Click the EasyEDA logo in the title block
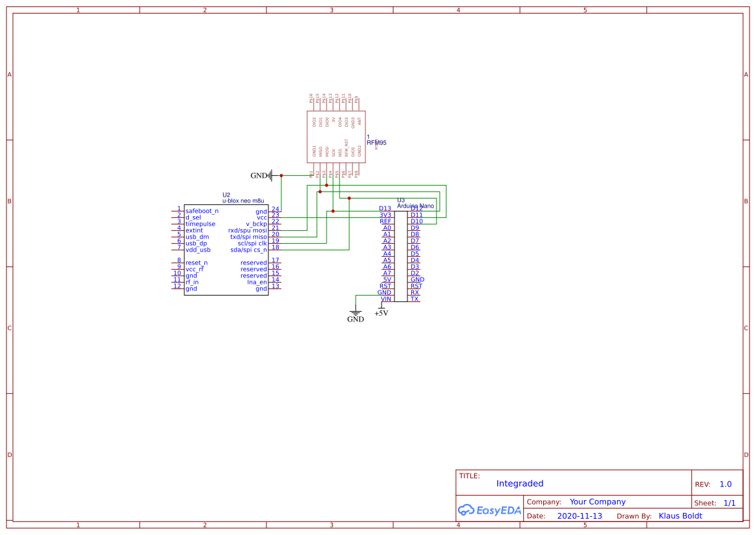756x535 pixels. [490, 510]
